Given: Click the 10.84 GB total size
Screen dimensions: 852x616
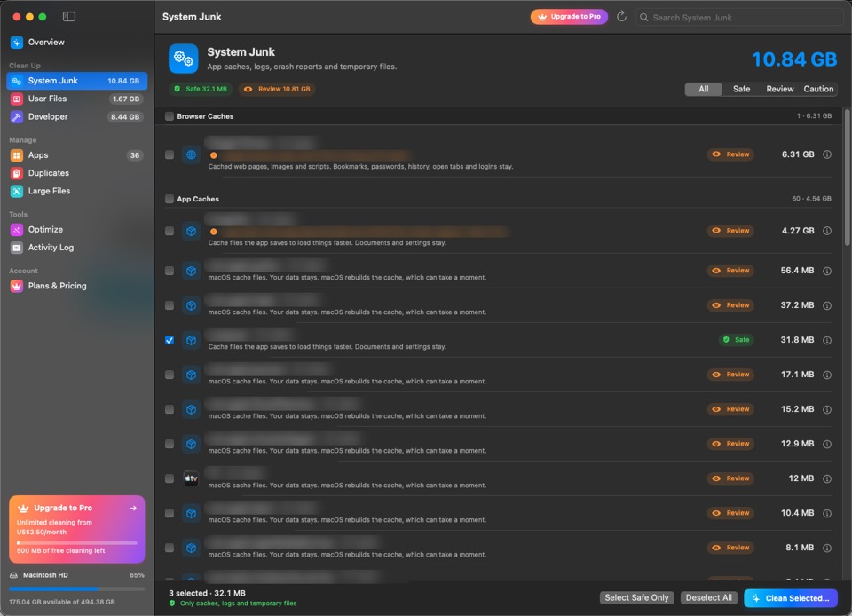Looking at the screenshot, I should (794, 59).
